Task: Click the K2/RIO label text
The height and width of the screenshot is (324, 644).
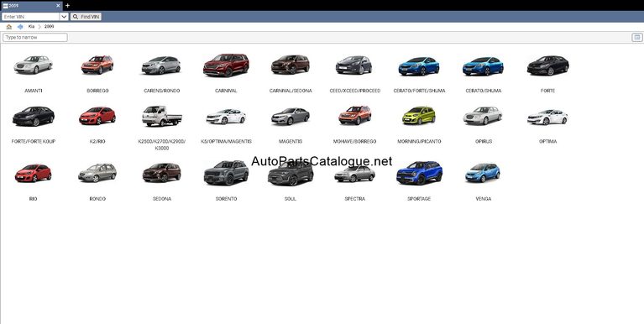Action: 97,141
